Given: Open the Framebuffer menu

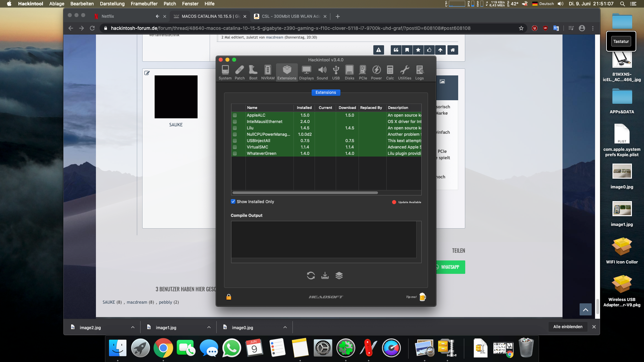Looking at the screenshot, I should pyautogui.click(x=144, y=4).
